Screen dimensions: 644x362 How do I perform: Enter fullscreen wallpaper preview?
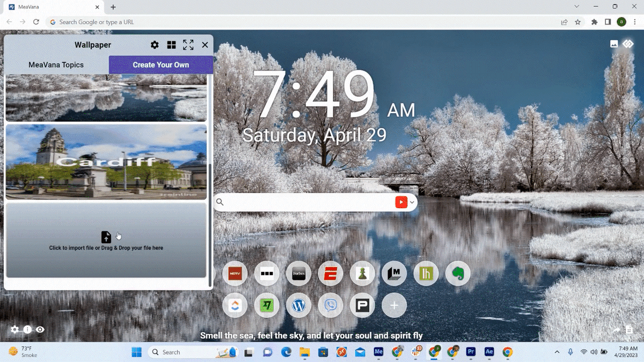point(188,45)
